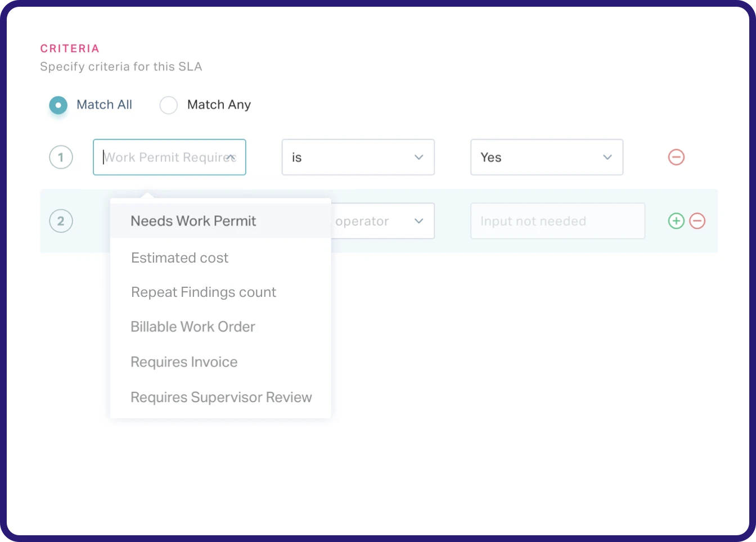Select the Match All radio button
Image resolution: width=756 pixels, height=542 pixels.
[58, 105]
